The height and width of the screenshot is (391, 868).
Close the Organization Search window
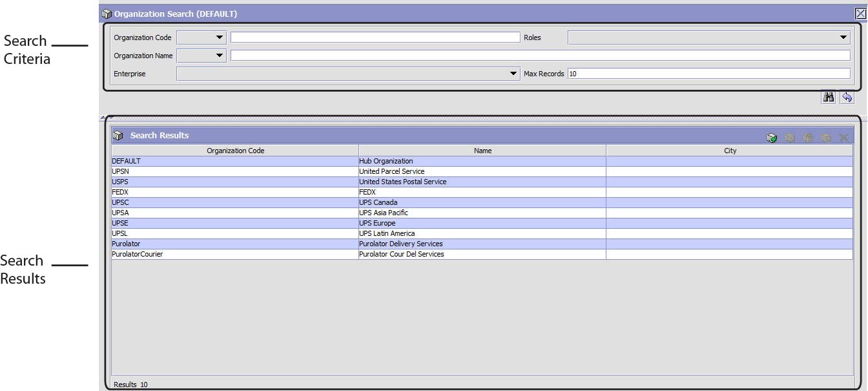pyautogui.click(x=860, y=13)
